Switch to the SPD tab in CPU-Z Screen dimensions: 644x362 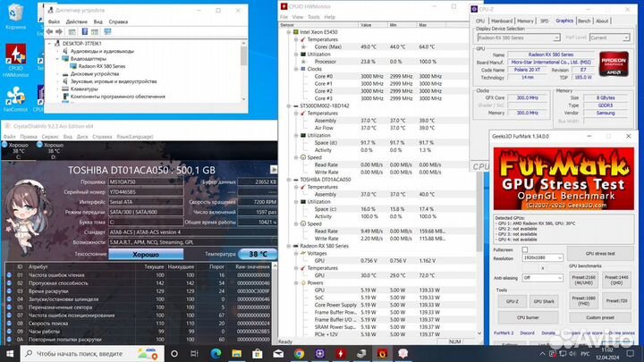tap(544, 21)
